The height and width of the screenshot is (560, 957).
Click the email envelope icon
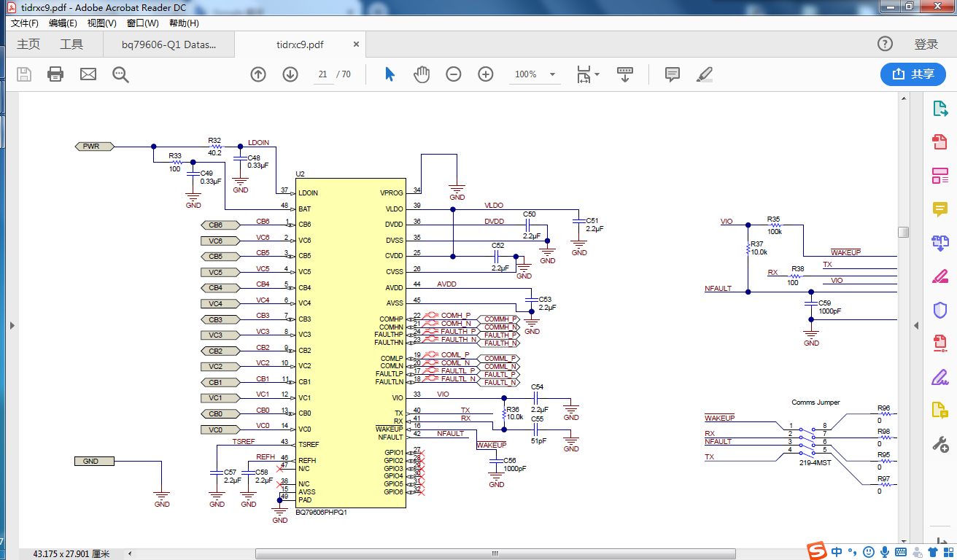(88, 74)
